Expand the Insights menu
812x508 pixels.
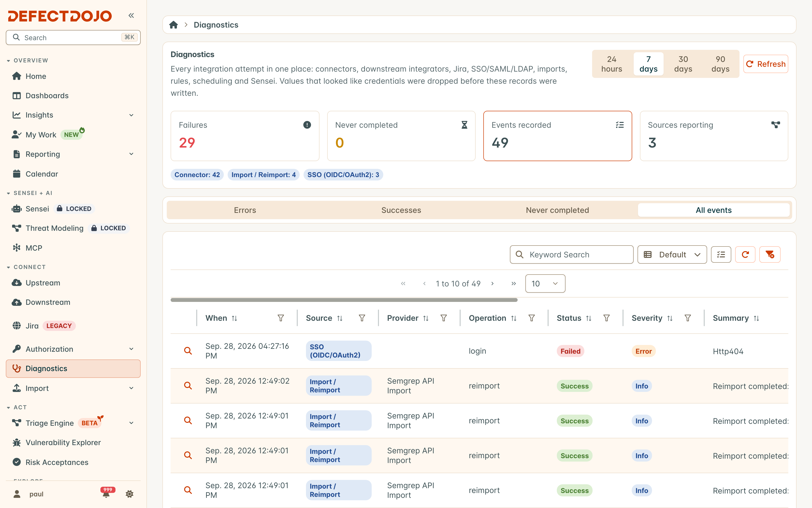131,115
